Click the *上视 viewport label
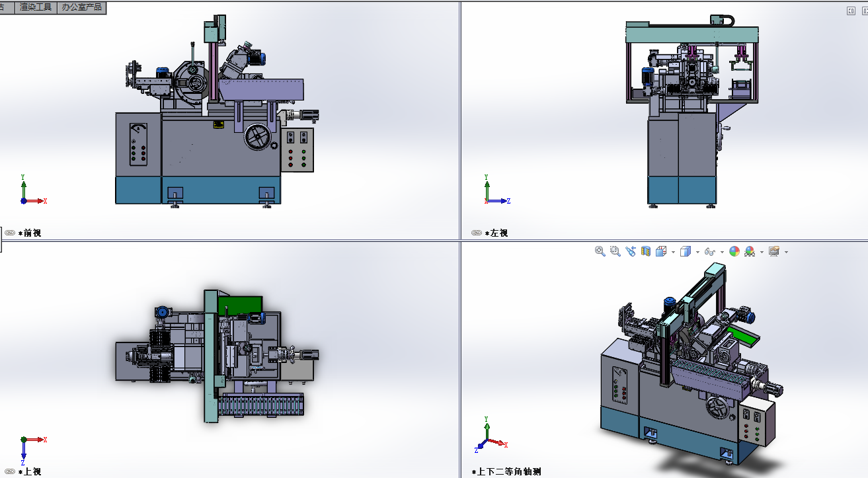The width and height of the screenshot is (868, 478). [30, 471]
